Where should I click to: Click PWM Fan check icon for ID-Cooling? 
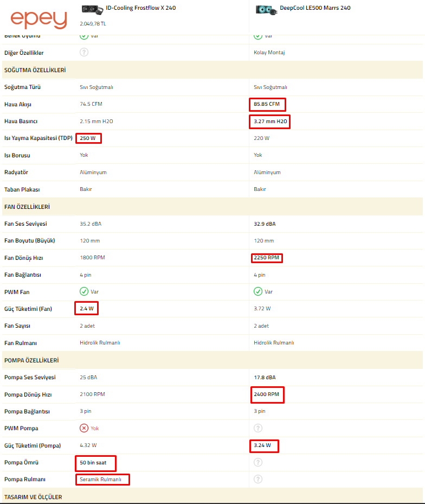84,291
